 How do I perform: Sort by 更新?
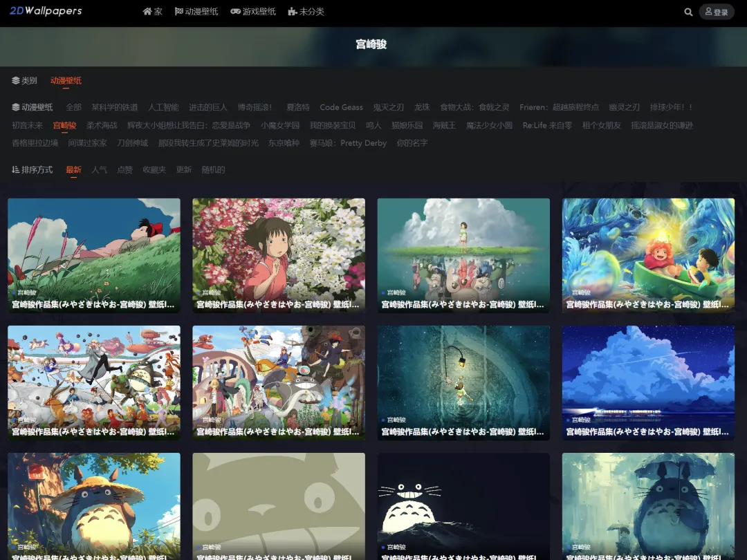184,169
